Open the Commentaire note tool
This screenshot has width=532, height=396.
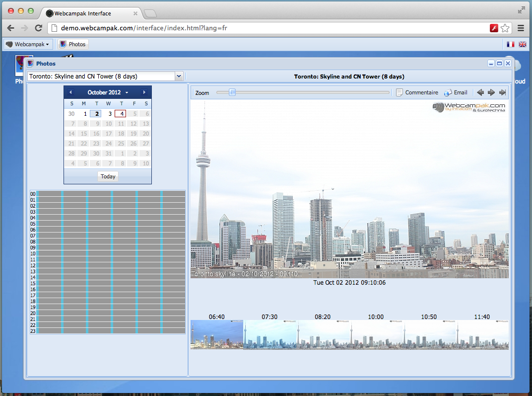417,92
